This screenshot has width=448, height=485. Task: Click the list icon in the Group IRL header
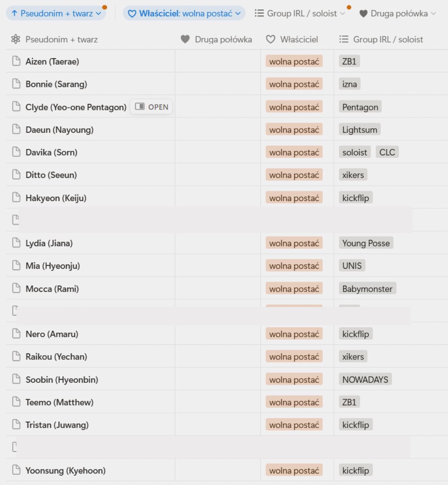point(344,39)
